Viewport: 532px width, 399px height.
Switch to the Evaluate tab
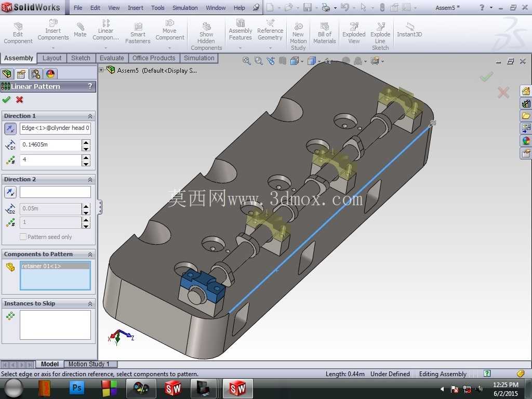(x=112, y=58)
